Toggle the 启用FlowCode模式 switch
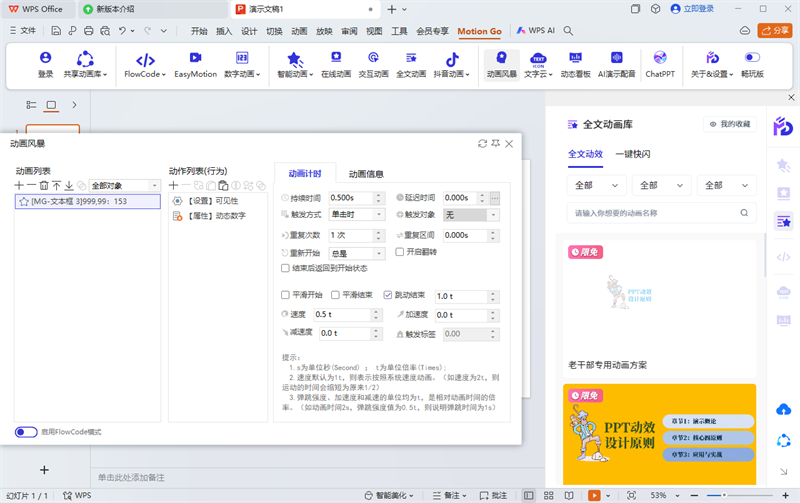The image size is (800, 503). 26,432
